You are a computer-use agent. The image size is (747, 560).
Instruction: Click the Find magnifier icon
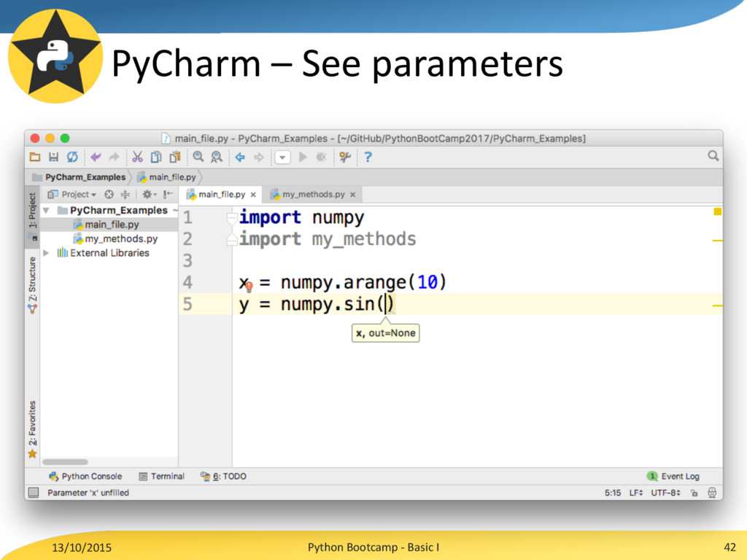[198, 157]
